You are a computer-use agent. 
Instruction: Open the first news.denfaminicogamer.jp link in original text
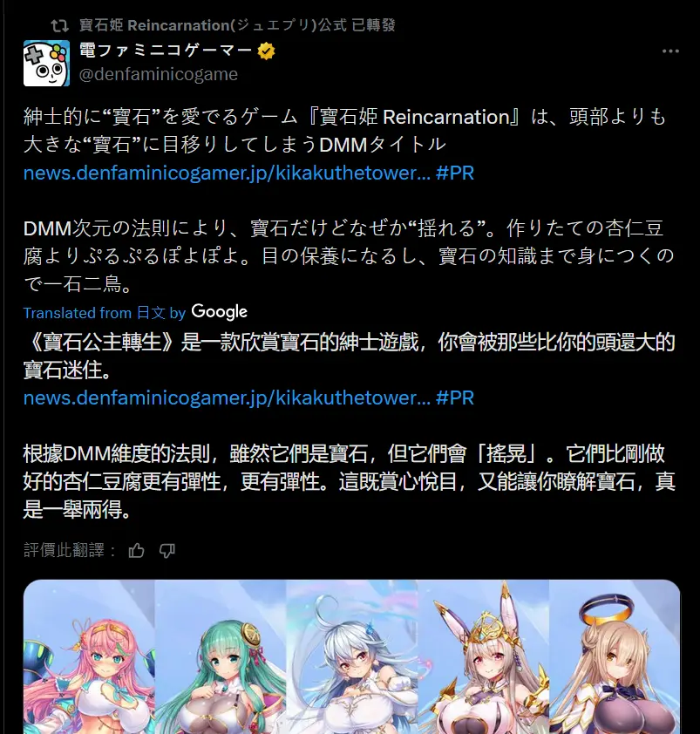coord(227,173)
